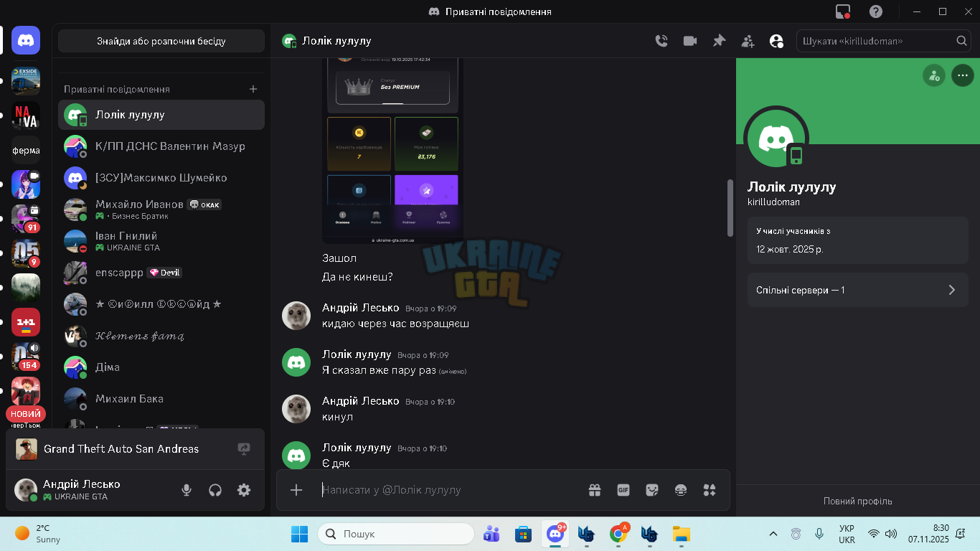Viewport: 980px width, 551px height.
Task: Open the gift Nitro icon
Action: pos(595,490)
